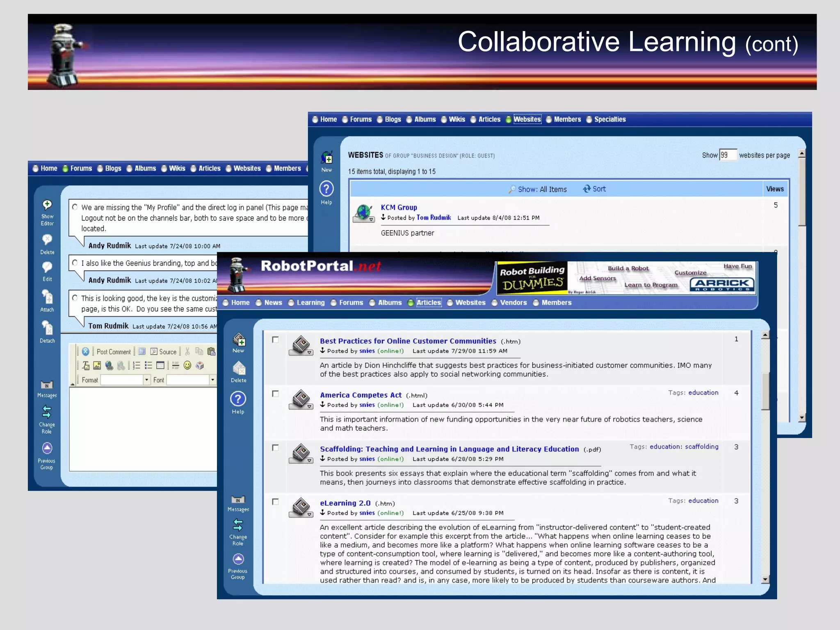The width and height of the screenshot is (840, 630).
Task: Expand Best Practices article icon dropdown
Action: pos(310,353)
